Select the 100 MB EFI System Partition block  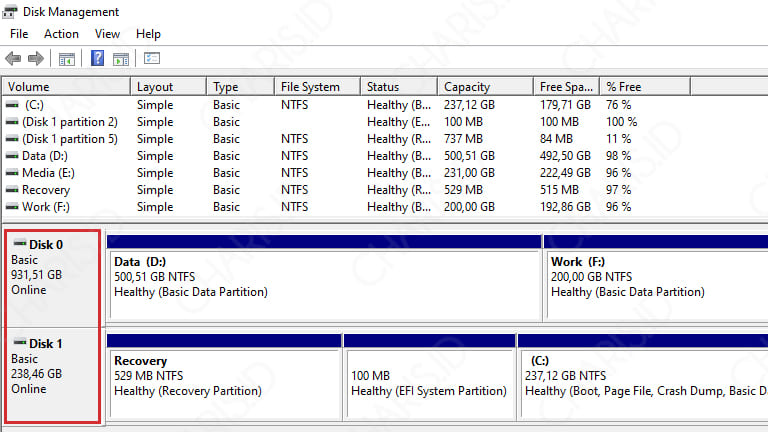pos(430,376)
